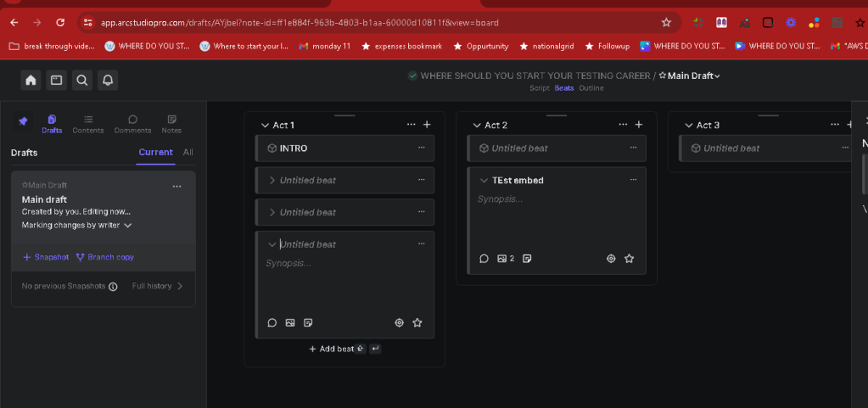
Task: Expand the third beat in Act 1
Action: [x=272, y=213]
